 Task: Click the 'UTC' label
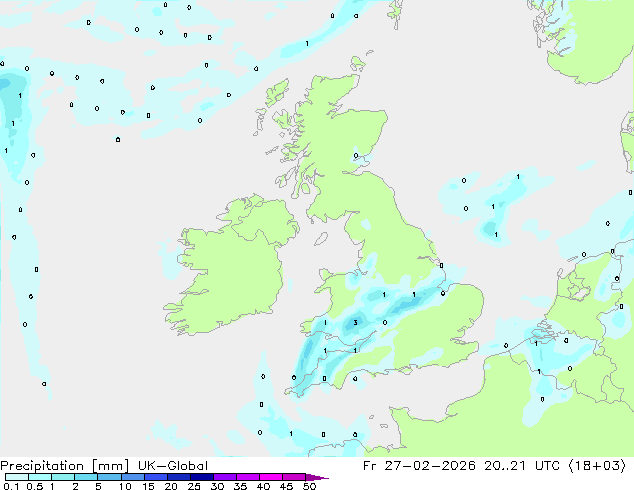point(547,466)
